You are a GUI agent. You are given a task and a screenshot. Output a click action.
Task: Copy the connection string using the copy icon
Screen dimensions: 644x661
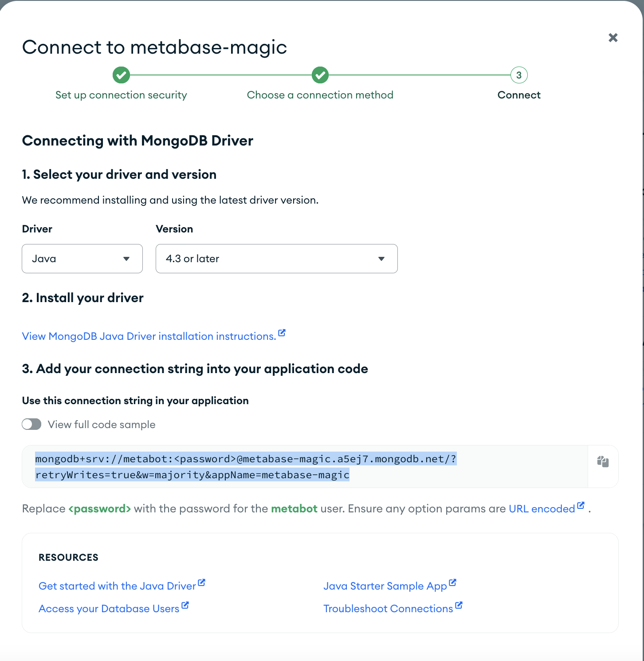[602, 462]
